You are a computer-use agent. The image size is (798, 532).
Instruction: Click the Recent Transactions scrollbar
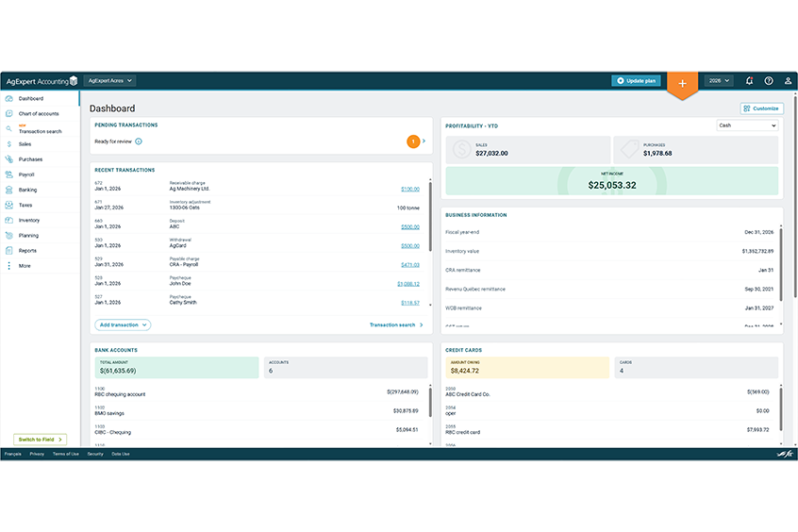tap(430, 216)
